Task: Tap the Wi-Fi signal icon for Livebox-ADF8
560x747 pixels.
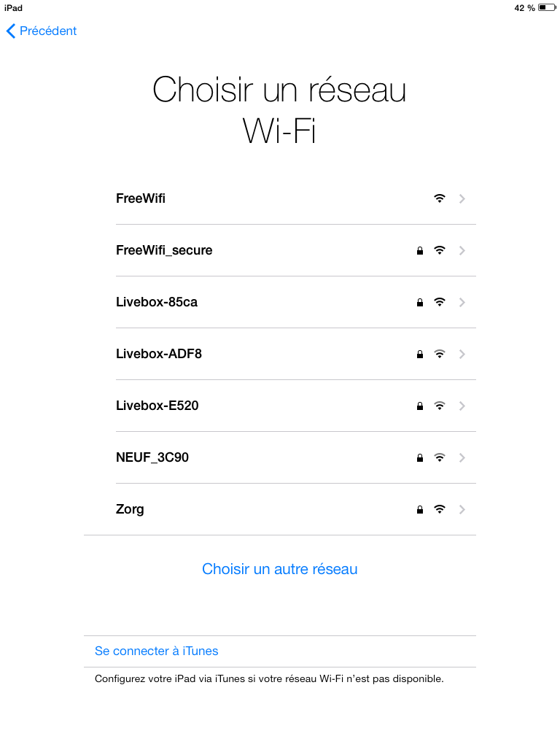Action: (439, 354)
